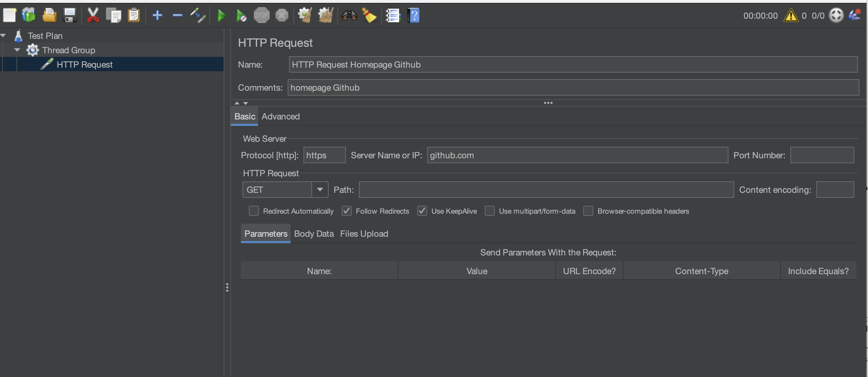
Task: Click the yellow warning log indicator
Action: click(791, 15)
